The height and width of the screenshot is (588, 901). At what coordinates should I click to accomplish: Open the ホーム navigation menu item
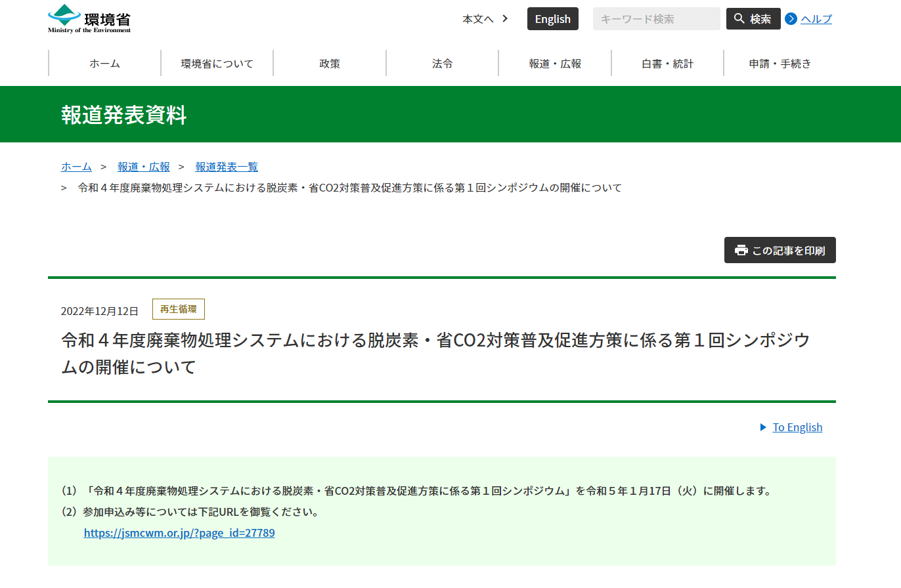click(x=104, y=64)
